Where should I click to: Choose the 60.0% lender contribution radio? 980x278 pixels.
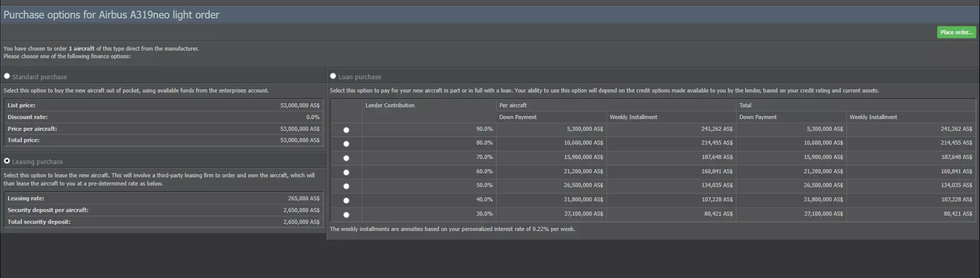pyautogui.click(x=347, y=172)
